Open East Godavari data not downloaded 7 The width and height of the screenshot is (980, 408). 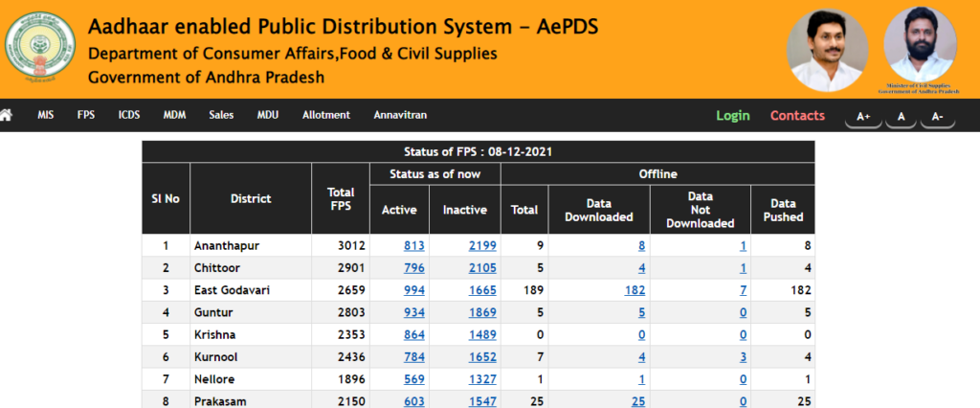point(743,290)
